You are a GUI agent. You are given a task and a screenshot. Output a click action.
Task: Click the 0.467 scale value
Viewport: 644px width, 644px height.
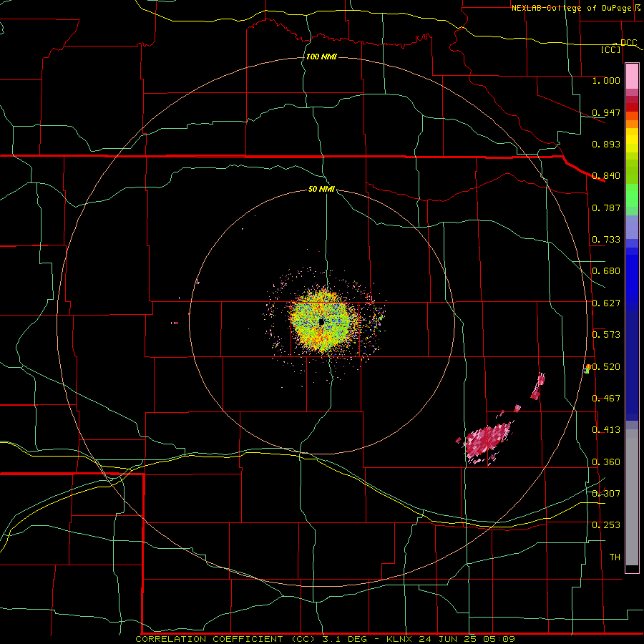[x=606, y=399]
